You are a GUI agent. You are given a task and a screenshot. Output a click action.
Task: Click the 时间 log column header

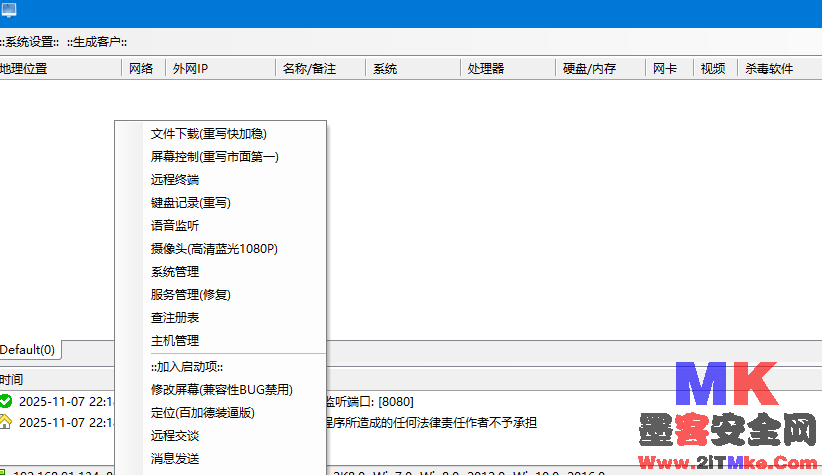click(x=12, y=380)
